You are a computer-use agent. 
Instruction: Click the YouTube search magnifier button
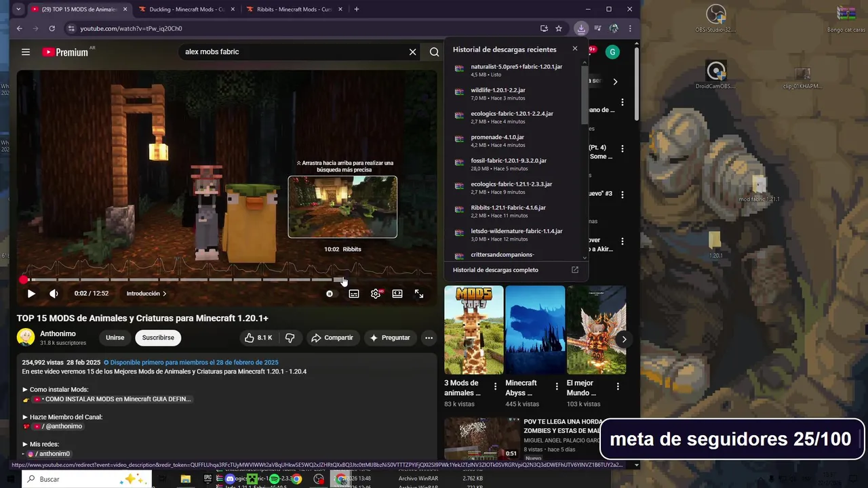click(x=434, y=52)
